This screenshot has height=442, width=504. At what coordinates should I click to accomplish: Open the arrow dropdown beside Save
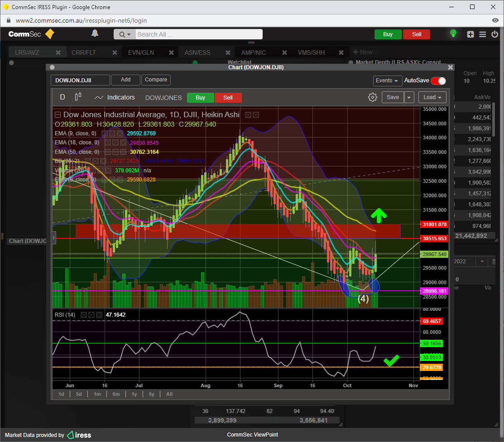(409, 97)
